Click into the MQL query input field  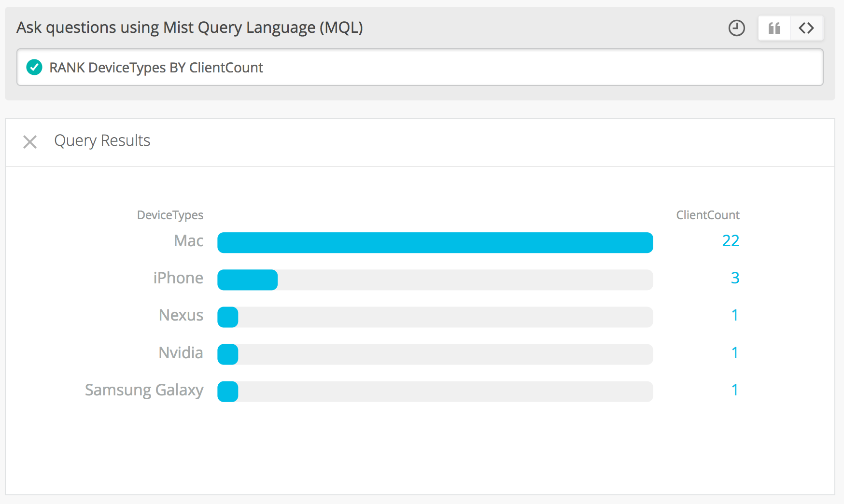435,67
